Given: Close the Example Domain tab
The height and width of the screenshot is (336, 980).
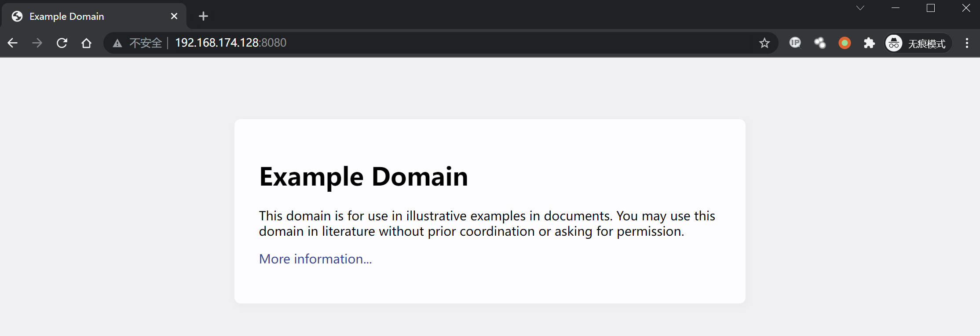Looking at the screenshot, I should pyautogui.click(x=174, y=16).
